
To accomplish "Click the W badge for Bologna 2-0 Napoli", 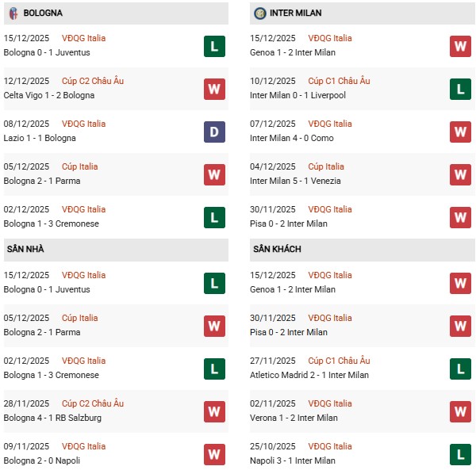I will click(x=214, y=454).
